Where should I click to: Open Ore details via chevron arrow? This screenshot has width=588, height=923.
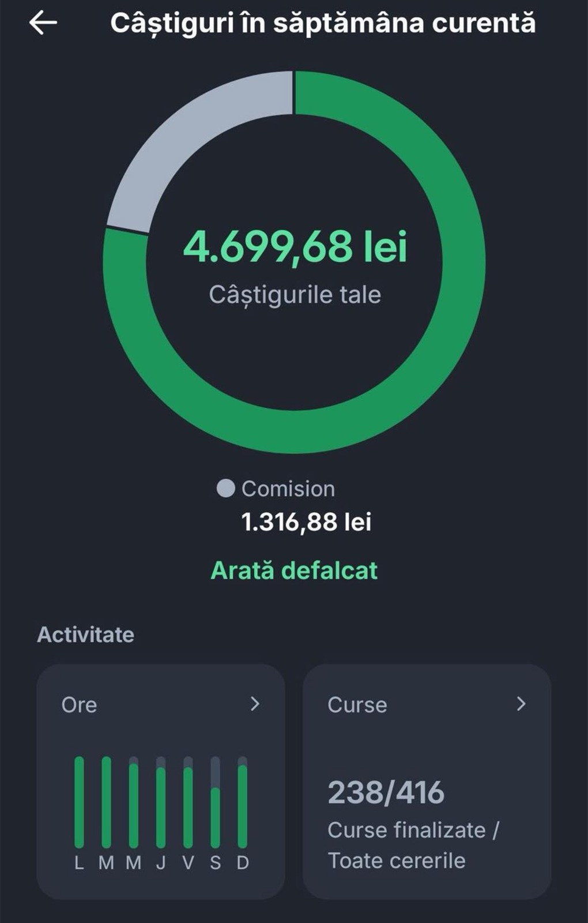[x=255, y=704]
